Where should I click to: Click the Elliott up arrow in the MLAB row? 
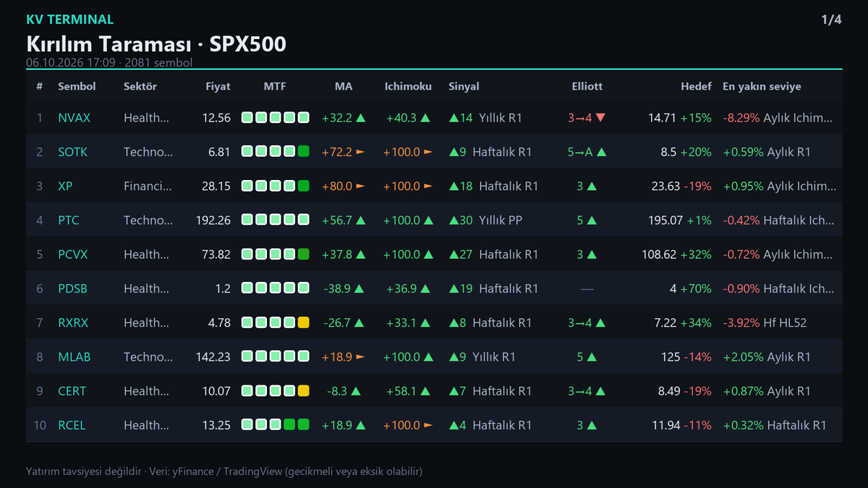592,357
